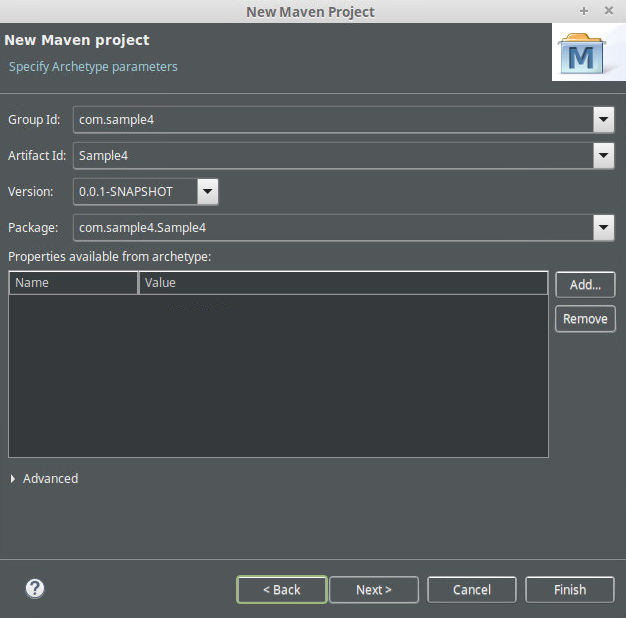
Task: Click the Next > button
Action: pyautogui.click(x=374, y=590)
